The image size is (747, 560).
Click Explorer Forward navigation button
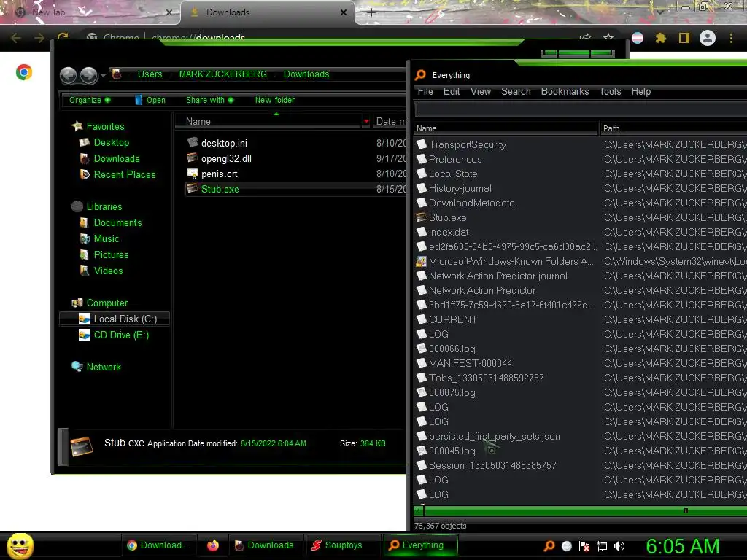tap(88, 75)
